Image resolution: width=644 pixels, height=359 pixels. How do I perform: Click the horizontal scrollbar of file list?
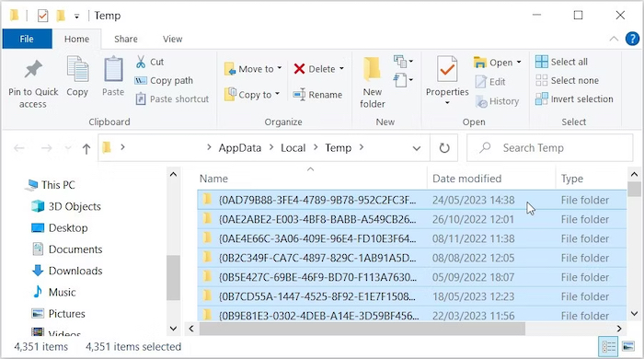pos(362,329)
